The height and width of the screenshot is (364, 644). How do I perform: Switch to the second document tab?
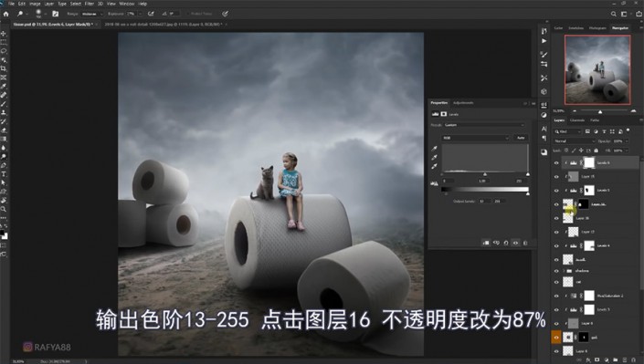pos(163,25)
